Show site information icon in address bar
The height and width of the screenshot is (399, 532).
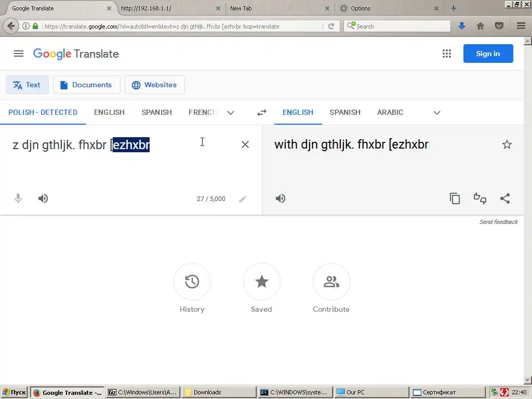coord(26,26)
